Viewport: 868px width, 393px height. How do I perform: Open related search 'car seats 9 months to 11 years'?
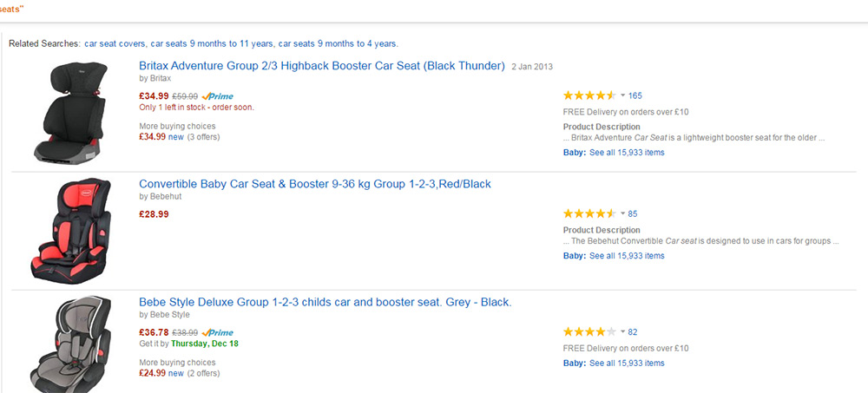[x=212, y=43]
